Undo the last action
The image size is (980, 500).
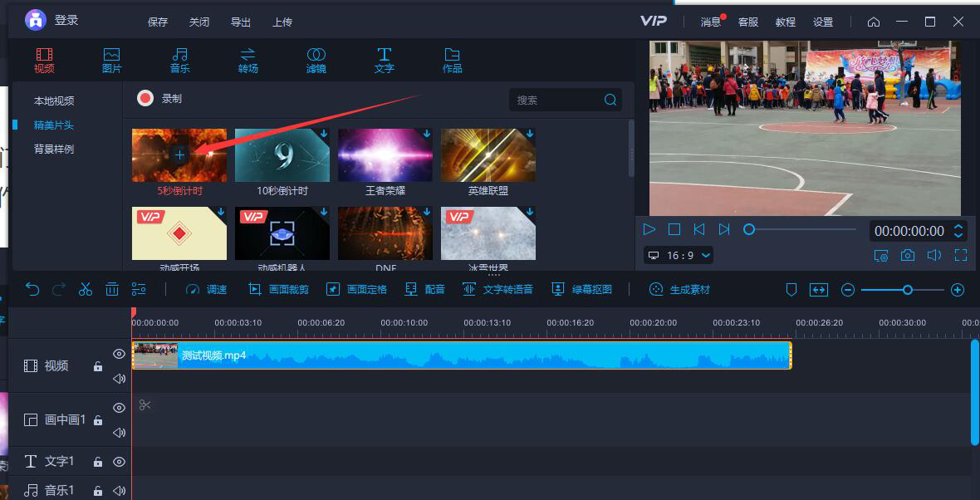click(x=32, y=289)
